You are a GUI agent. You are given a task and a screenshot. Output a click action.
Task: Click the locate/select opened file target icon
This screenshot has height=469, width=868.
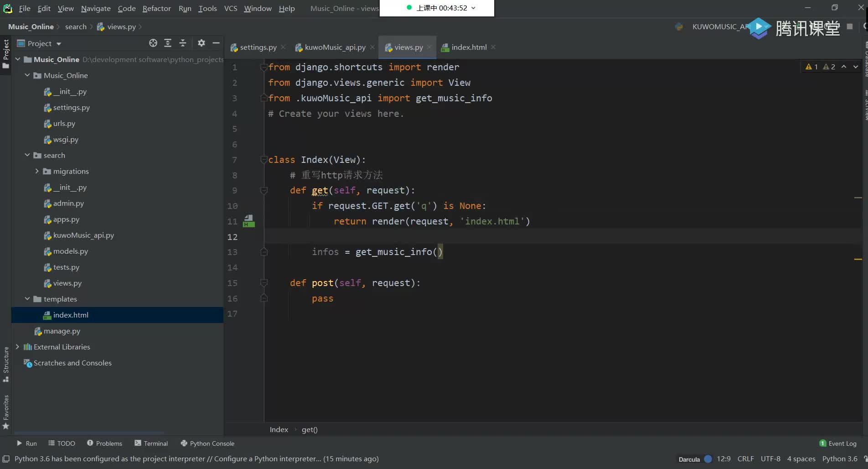[153, 43]
